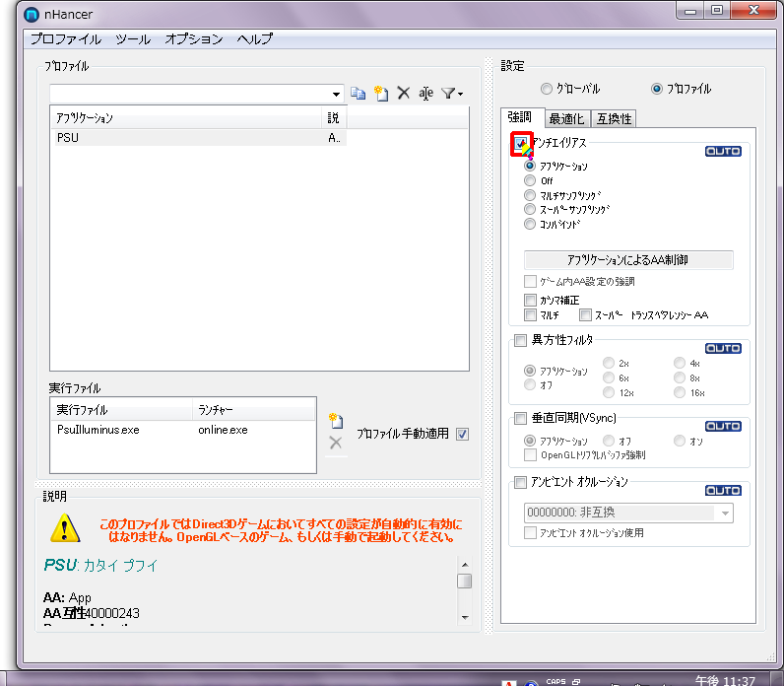Click the yellow warning icon in 説明
The image size is (784, 686).
pos(65,528)
